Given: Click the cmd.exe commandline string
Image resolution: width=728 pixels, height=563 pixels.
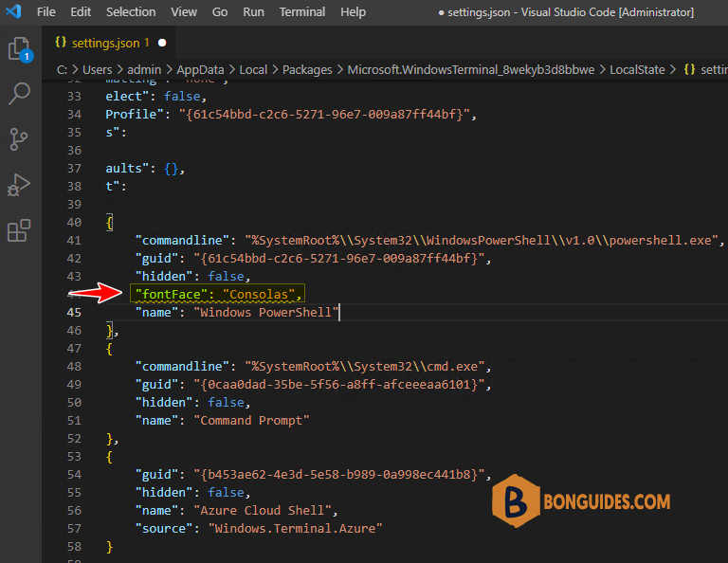Looking at the screenshot, I should pyautogui.click(x=364, y=367).
